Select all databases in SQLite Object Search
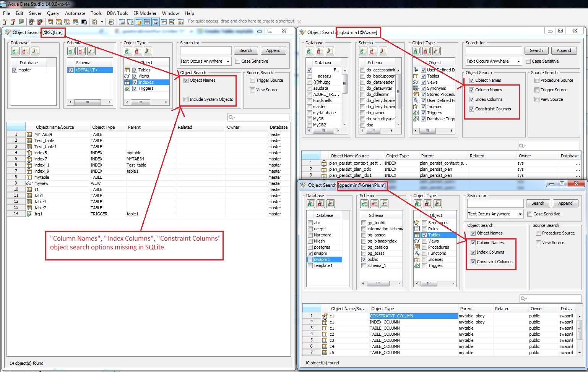 click(x=15, y=51)
